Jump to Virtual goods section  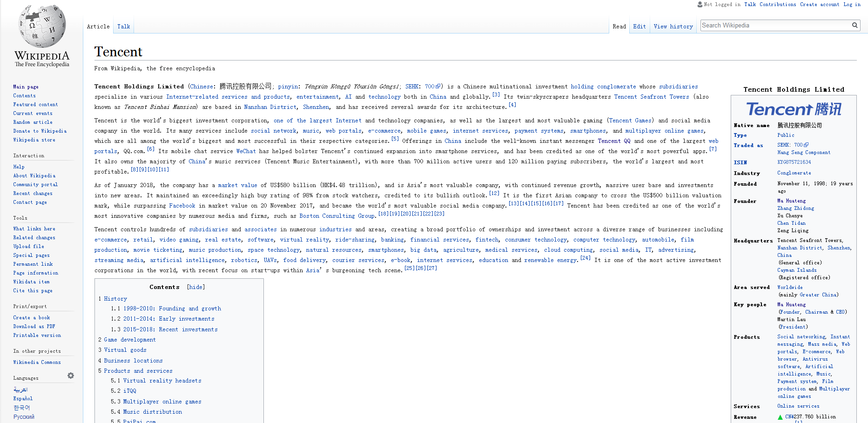tap(125, 350)
